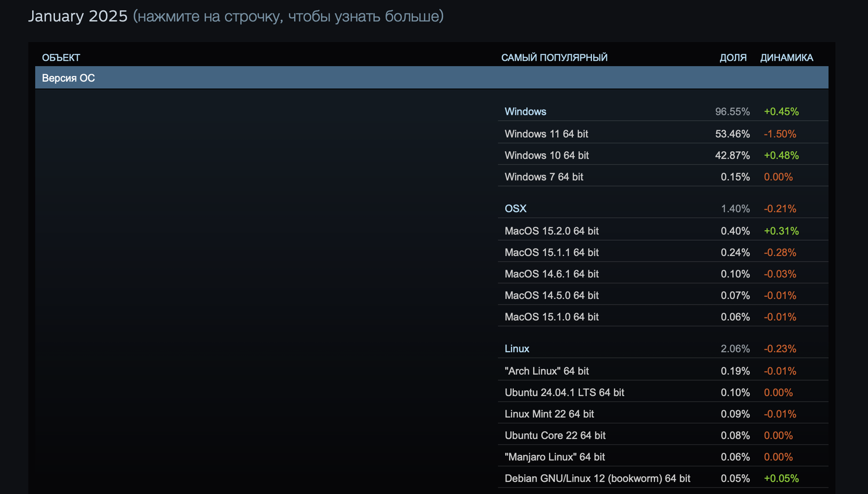Click Windows 7 share value 0.15%
The width and height of the screenshot is (868, 494).
(735, 177)
